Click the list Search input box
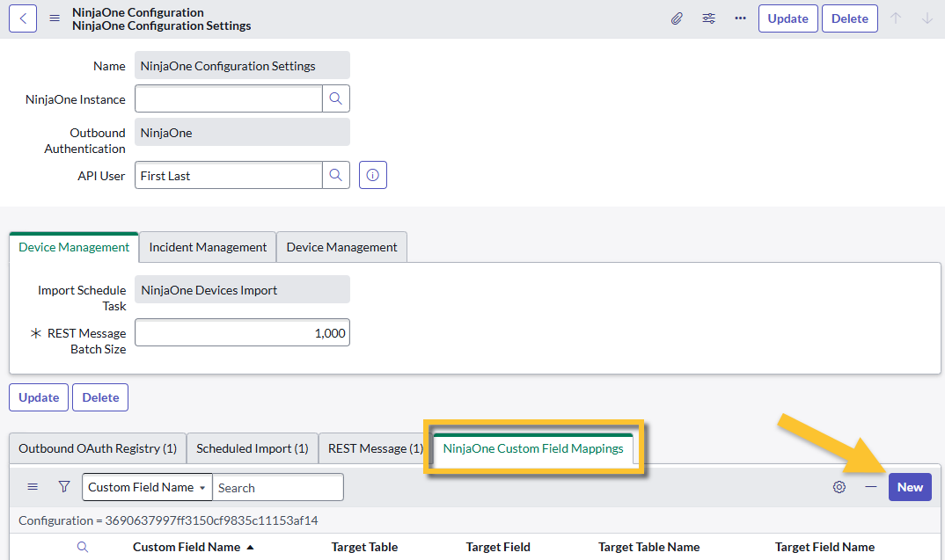The image size is (945, 560). click(x=278, y=487)
